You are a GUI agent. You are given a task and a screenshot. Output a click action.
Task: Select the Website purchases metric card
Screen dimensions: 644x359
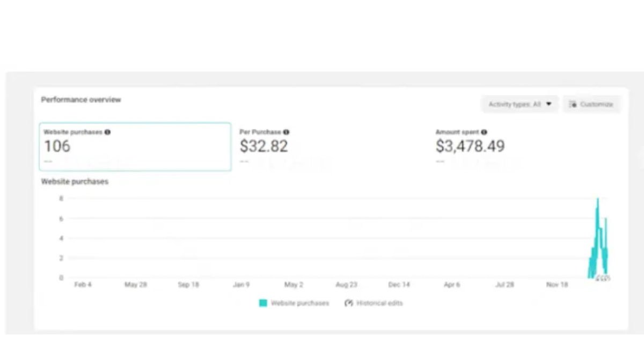pyautogui.click(x=135, y=147)
